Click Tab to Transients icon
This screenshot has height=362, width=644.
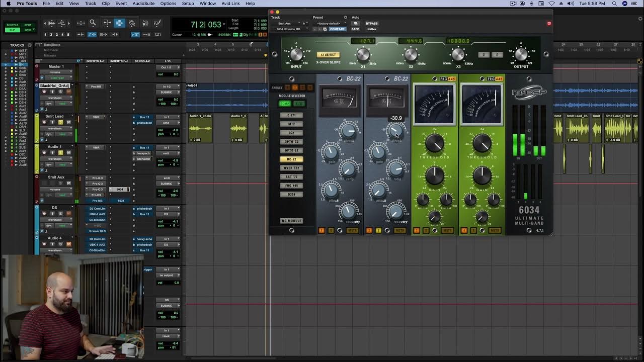(80, 35)
